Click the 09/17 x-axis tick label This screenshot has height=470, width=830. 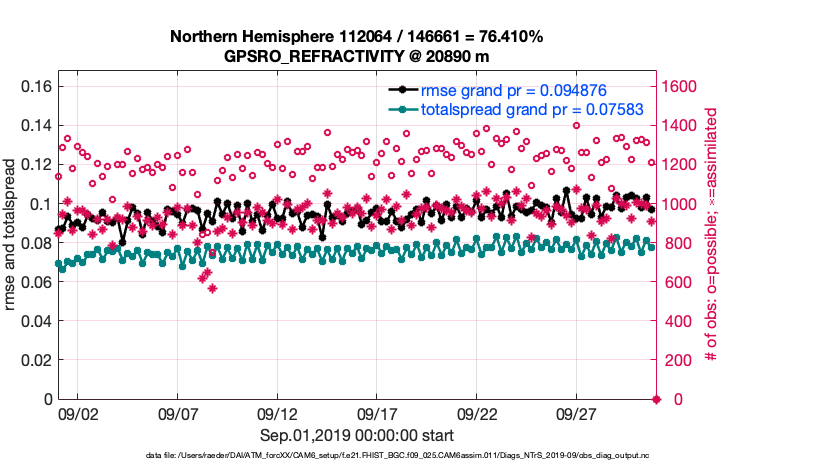coord(378,414)
